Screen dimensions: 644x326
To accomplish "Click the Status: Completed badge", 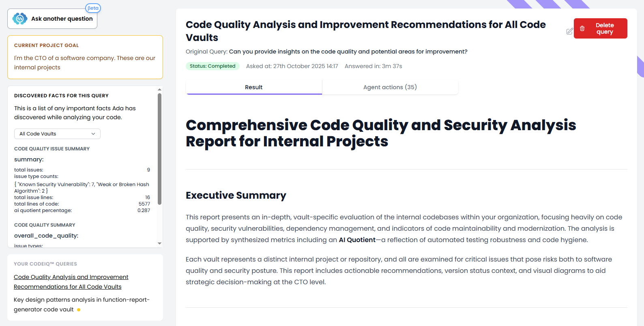I will pos(213,66).
